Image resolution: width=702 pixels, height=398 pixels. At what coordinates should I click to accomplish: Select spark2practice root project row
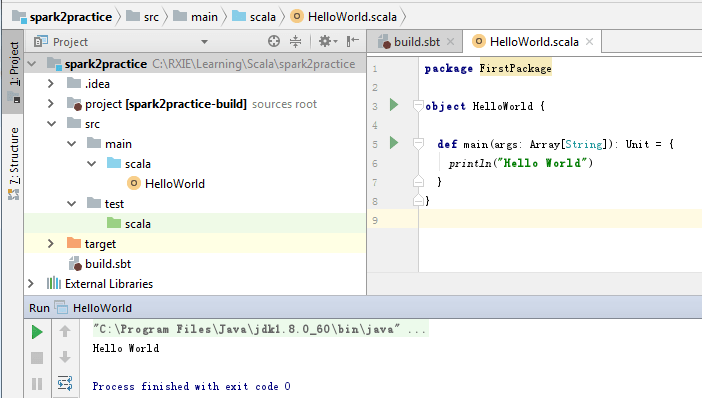pyautogui.click(x=195, y=64)
